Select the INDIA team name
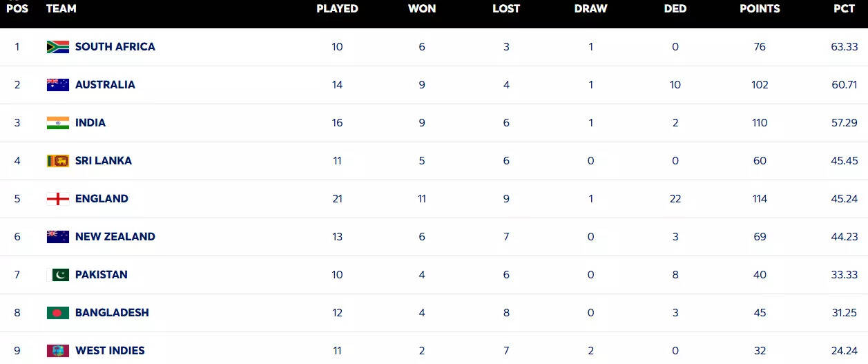868x364 pixels. coord(90,123)
